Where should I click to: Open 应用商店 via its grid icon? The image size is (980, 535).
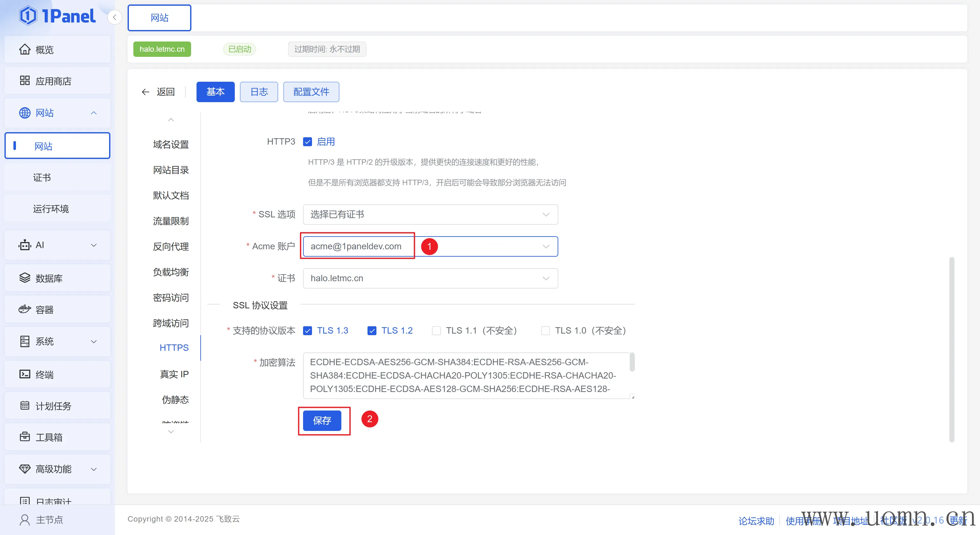click(25, 81)
